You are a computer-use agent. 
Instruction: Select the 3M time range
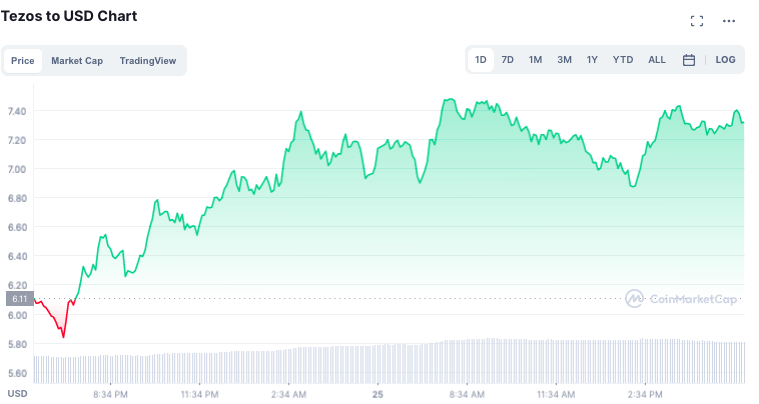(565, 60)
